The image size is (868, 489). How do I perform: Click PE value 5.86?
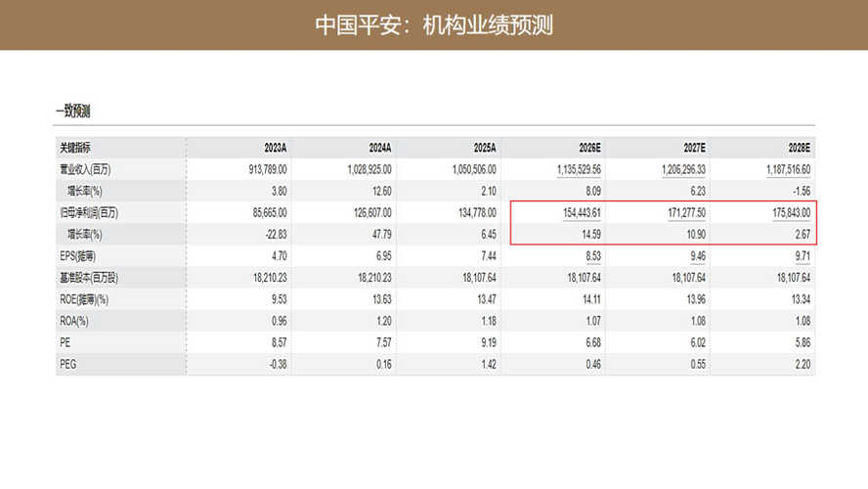(x=803, y=342)
